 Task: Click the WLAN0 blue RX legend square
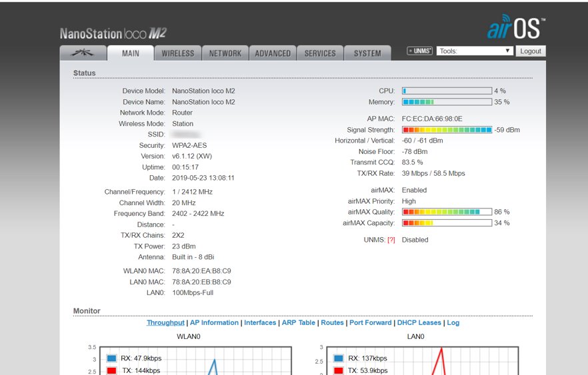pyautogui.click(x=111, y=358)
